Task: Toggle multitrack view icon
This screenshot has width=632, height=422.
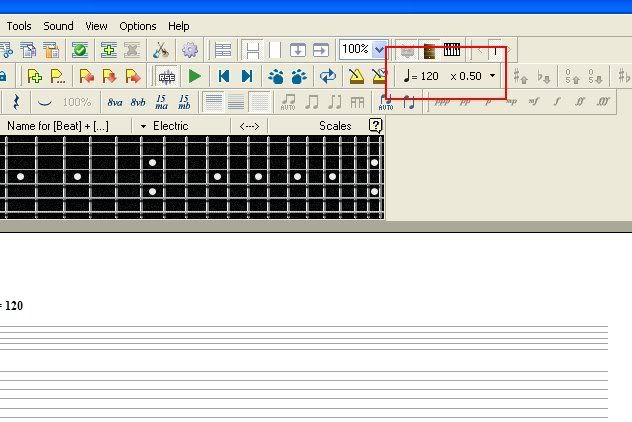Action: 222,50
